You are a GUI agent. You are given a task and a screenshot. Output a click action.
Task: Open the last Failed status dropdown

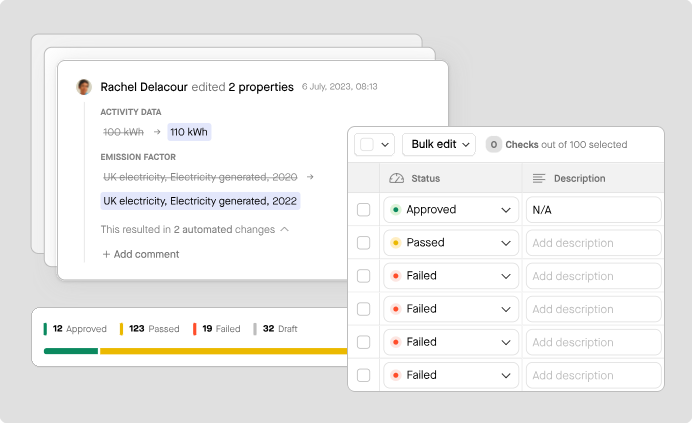coord(451,375)
